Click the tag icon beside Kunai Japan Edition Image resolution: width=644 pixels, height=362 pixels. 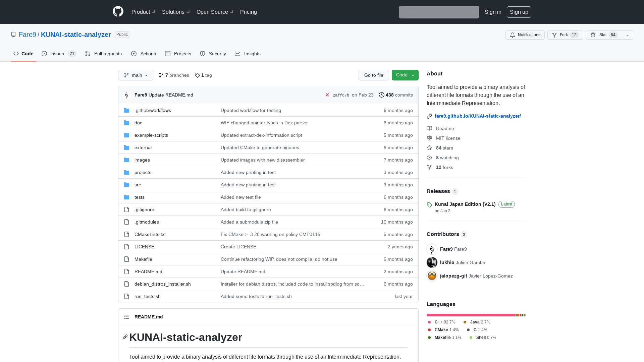pos(429,205)
